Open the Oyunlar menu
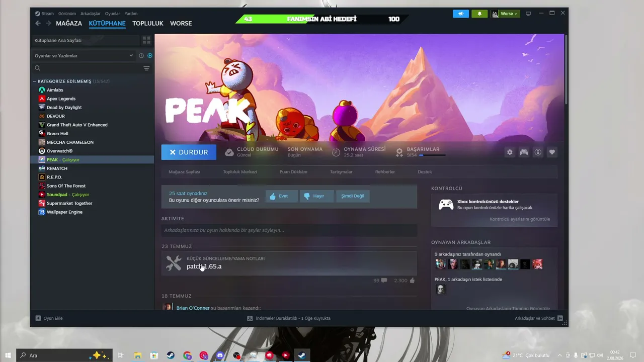Screen dimensions: 644x362 click(x=113, y=14)
